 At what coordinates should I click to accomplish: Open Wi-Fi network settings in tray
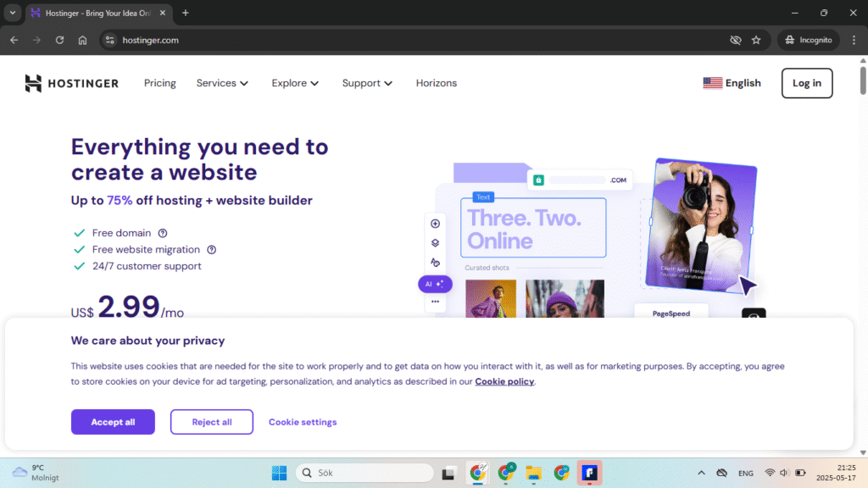(770, 473)
